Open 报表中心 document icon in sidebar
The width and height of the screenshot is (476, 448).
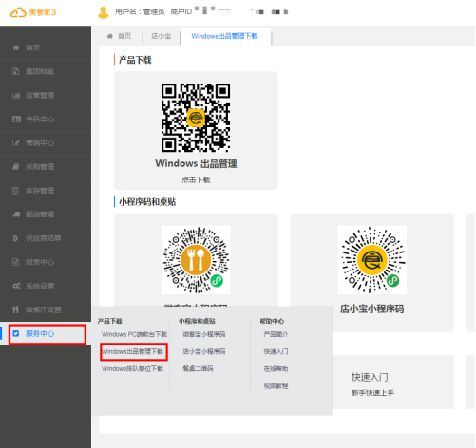pos(15,262)
